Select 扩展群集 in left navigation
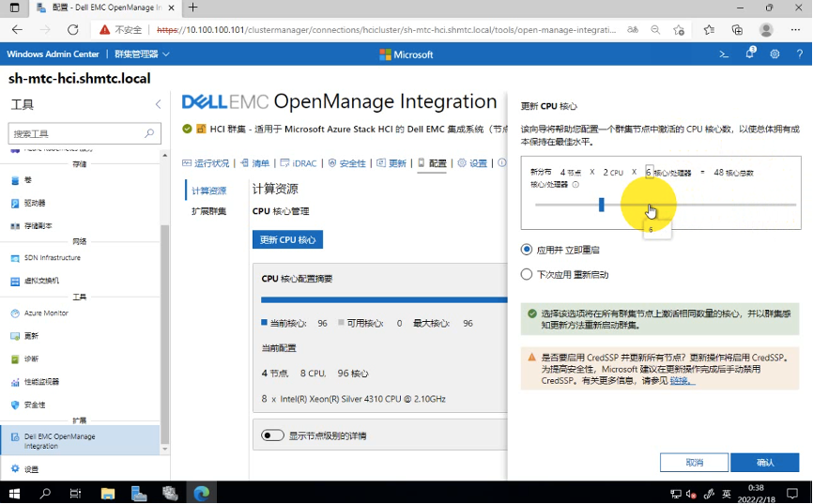This screenshot has height=504, width=813. (x=209, y=211)
